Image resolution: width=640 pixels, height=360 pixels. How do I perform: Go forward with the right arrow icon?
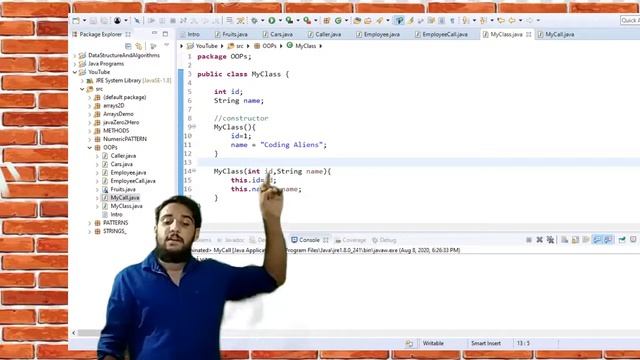(x=529, y=20)
